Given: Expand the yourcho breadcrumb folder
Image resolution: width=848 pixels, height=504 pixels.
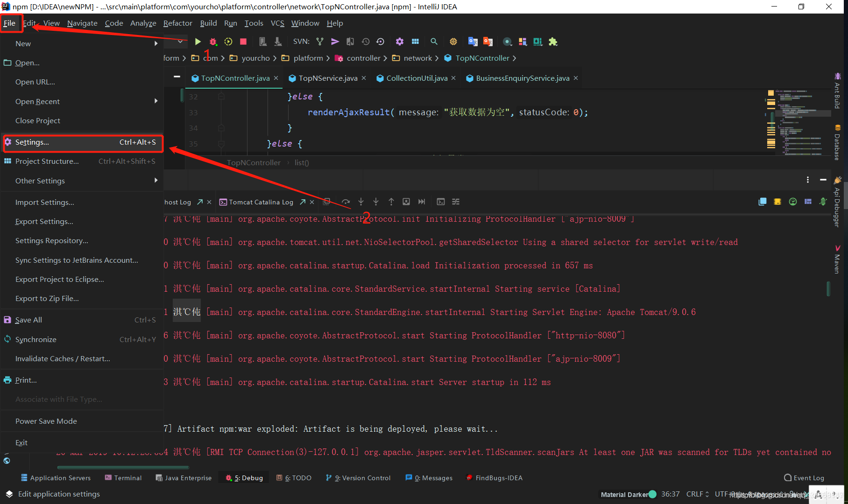Looking at the screenshot, I should point(251,58).
